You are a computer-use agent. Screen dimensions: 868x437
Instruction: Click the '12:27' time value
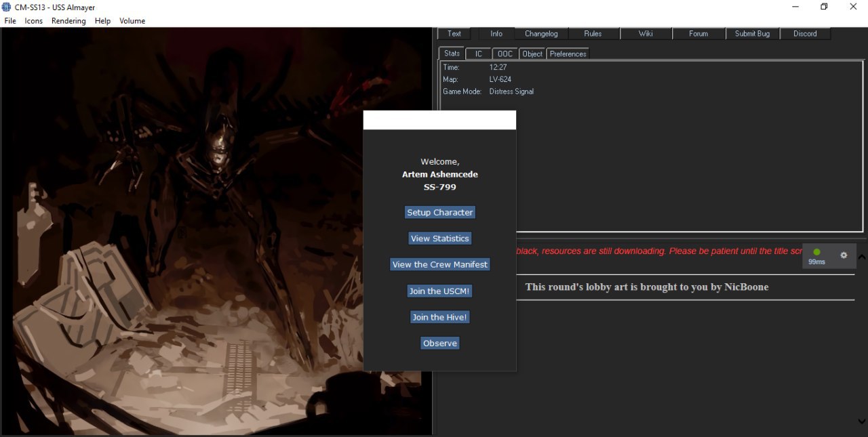[x=498, y=67]
